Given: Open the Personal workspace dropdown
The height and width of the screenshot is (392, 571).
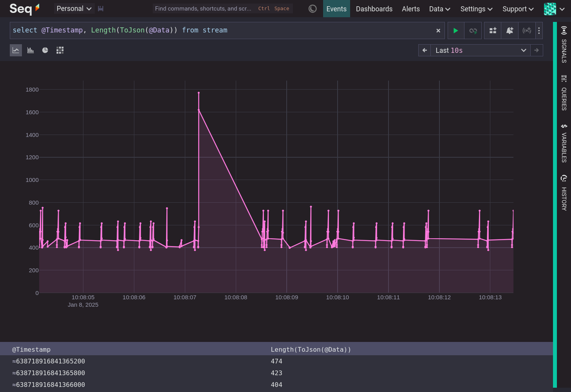Looking at the screenshot, I should tap(74, 9).
